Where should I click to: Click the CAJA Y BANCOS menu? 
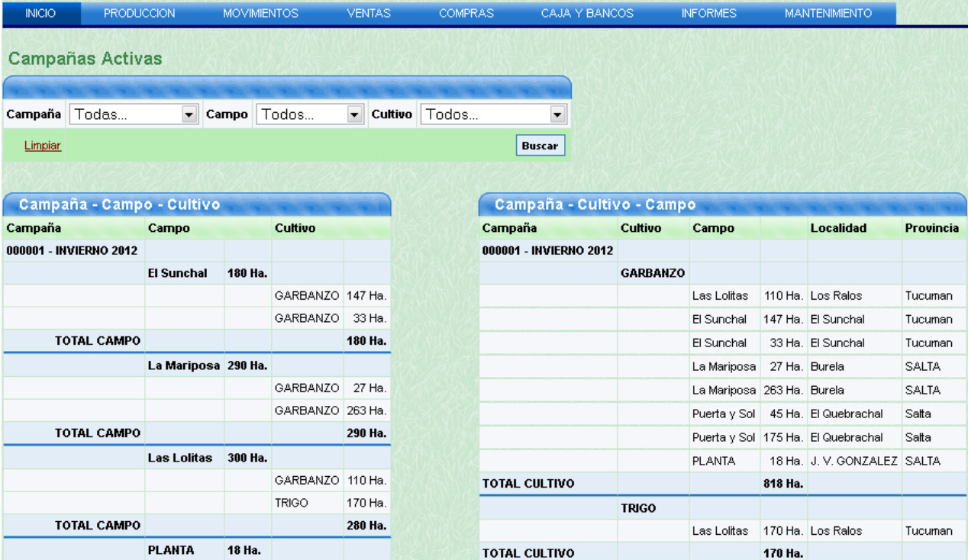point(587,14)
